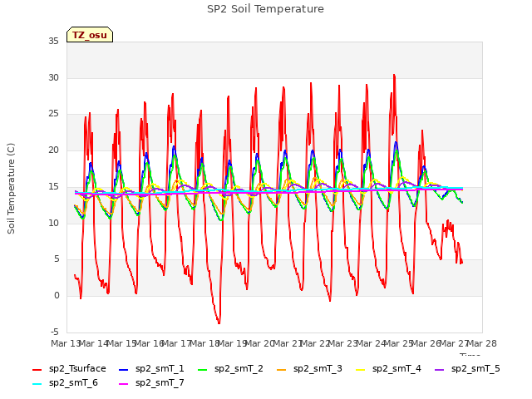Toggle the sp2_smT_6 legend entry
532x399 pixels.
(65, 383)
